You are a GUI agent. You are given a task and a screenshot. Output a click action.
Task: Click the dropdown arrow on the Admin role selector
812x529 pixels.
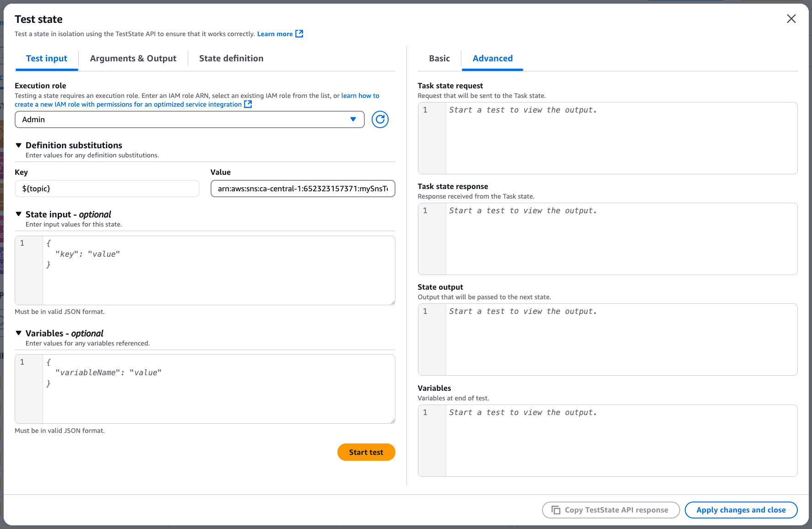point(352,119)
